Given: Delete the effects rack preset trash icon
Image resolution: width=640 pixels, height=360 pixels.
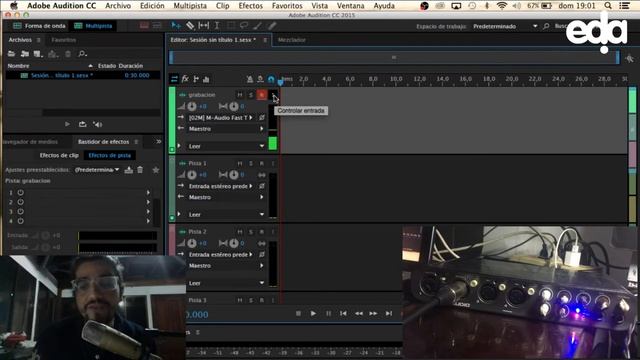Looking at the screenshot, I should [x=140, y=170].
